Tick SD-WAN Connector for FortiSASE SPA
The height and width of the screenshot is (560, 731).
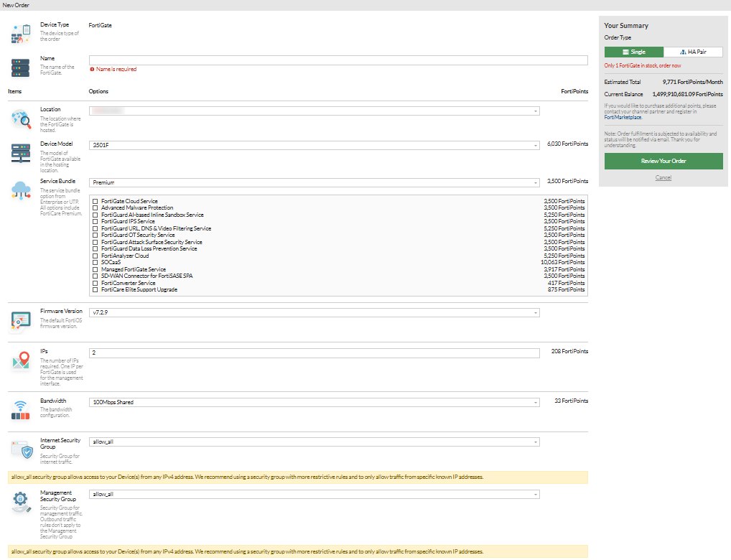[95, 276]
